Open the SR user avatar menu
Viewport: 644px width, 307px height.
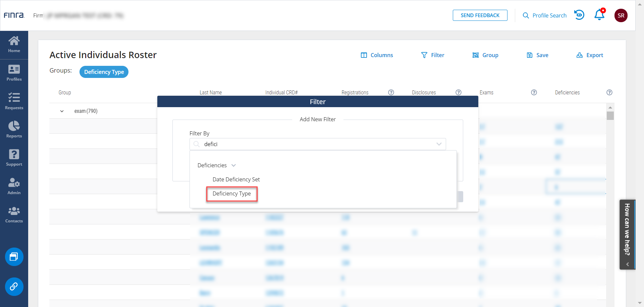621,15
